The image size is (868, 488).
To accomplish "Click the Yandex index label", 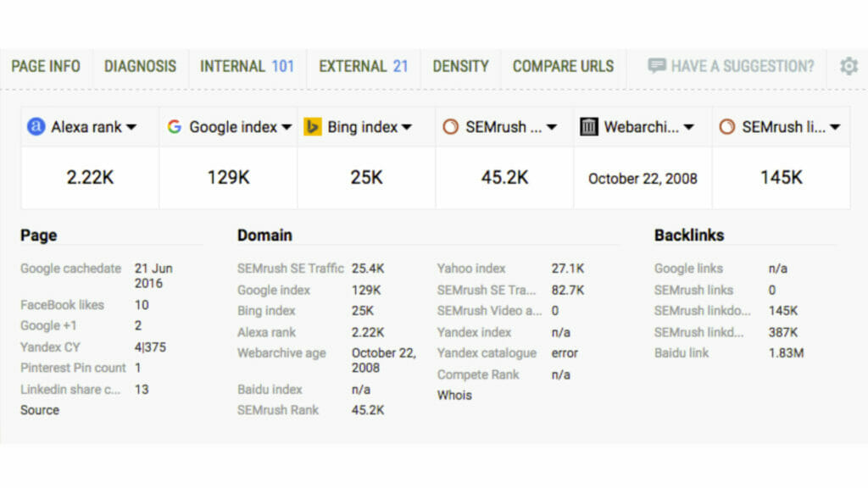I will (474, 332).
